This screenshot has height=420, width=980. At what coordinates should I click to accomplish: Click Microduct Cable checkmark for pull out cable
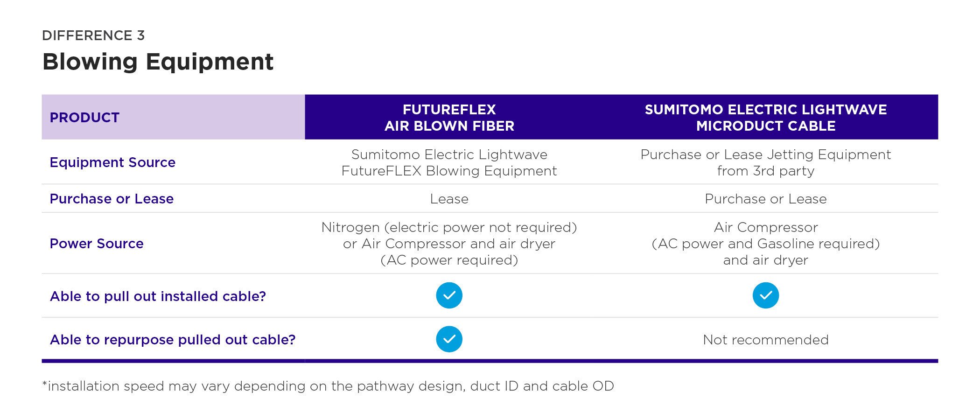765,295
